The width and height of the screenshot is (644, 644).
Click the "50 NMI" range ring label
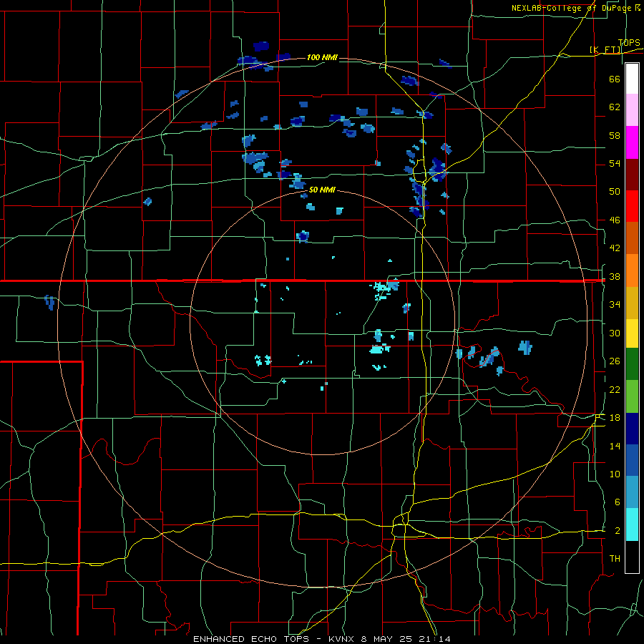click(322, 190)
